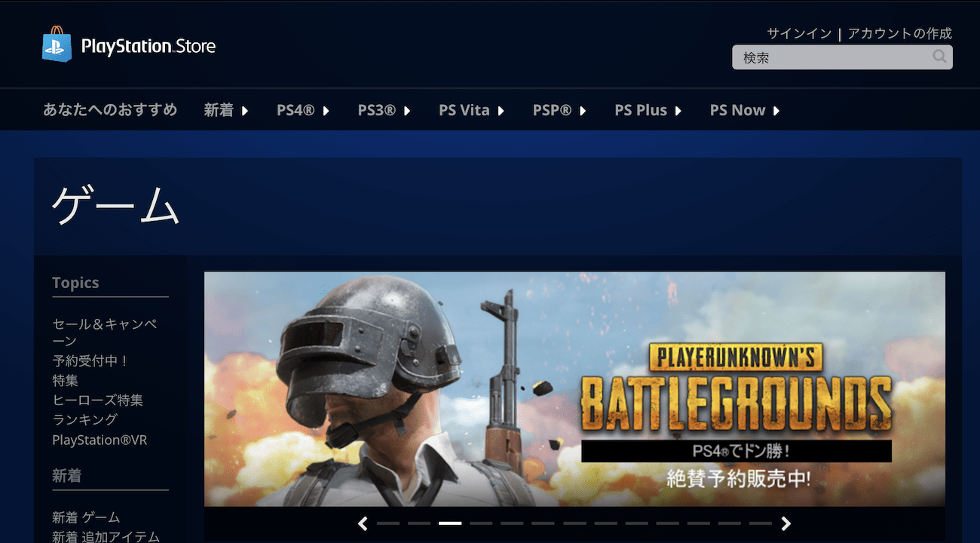Open セール＆キャンペーン in the Topics sidebar

point(105,333)
